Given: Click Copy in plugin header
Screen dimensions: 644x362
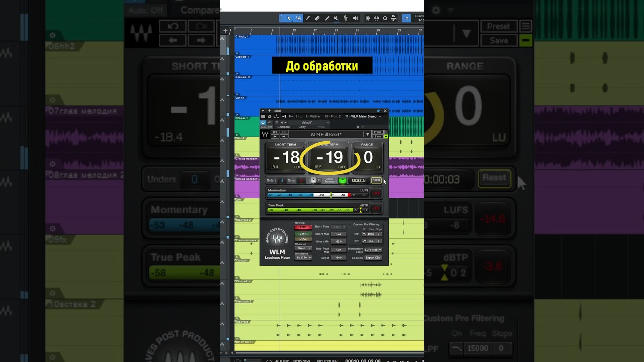Looking at the screenshot, I should coord(302,127).
